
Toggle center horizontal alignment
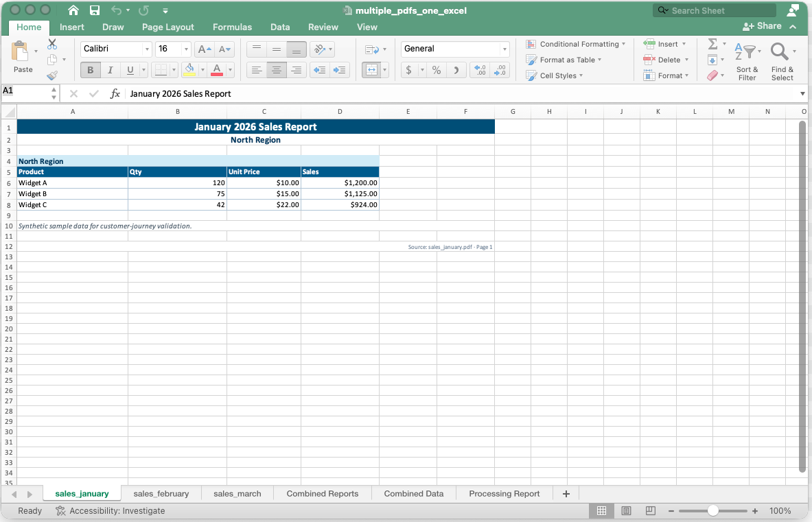coord(277,70)
